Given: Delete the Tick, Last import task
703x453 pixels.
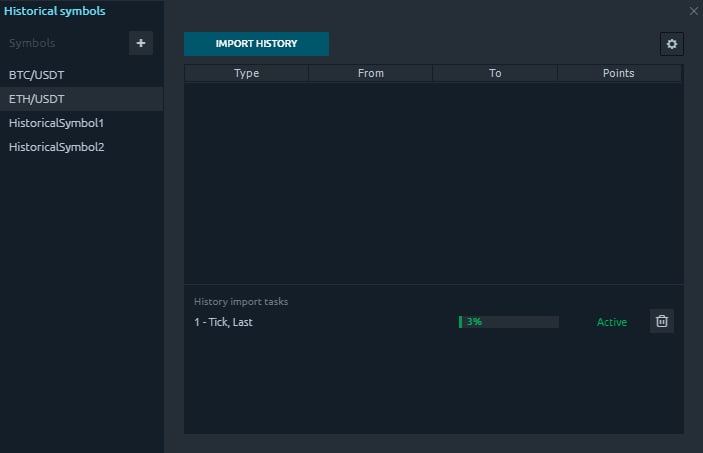Looking at the screenshot, I should click(661, 321).
